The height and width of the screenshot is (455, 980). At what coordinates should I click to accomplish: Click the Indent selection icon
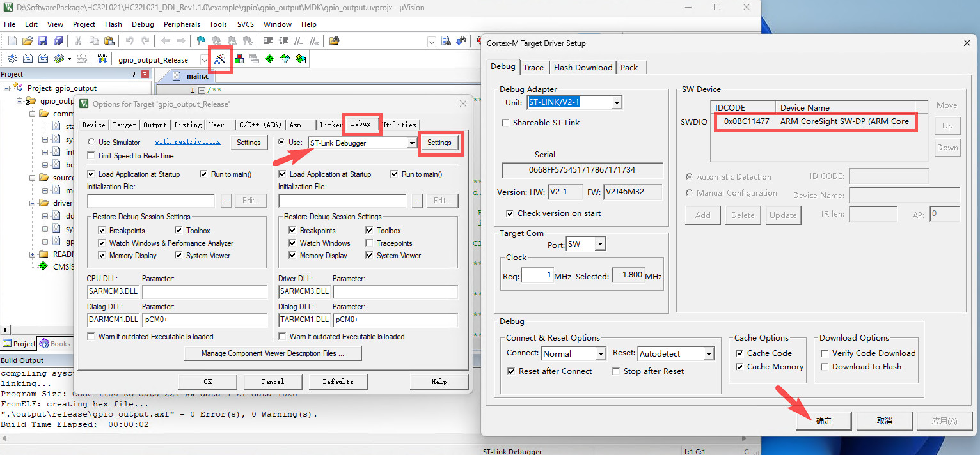(269, 41)
